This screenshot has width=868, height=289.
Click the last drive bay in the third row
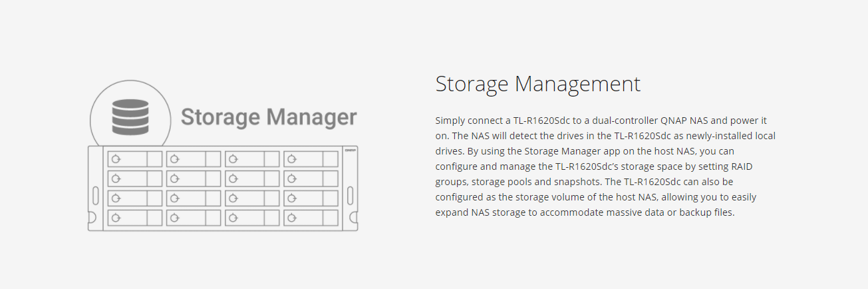click(311, 198)
